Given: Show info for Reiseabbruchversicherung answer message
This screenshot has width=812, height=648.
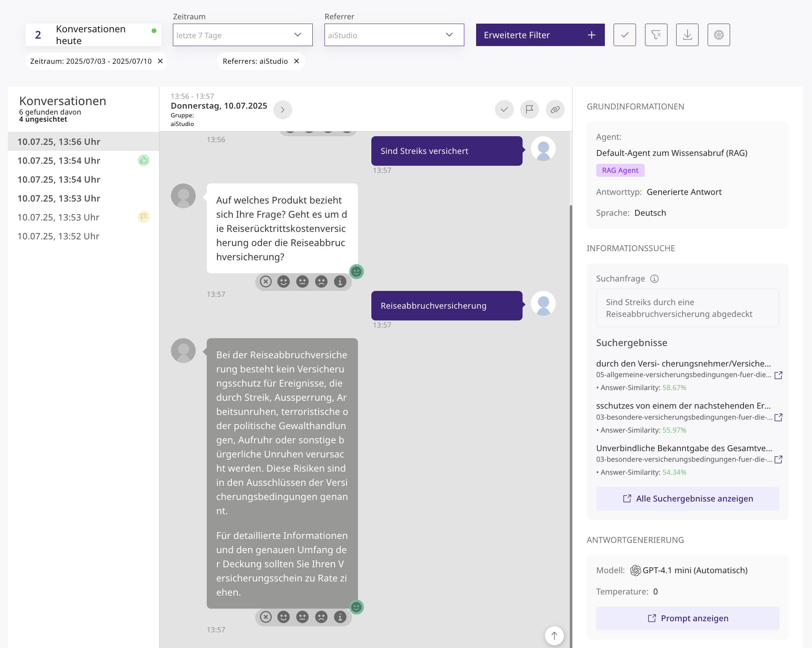Looking at the screenshot, I should [340, 617].
